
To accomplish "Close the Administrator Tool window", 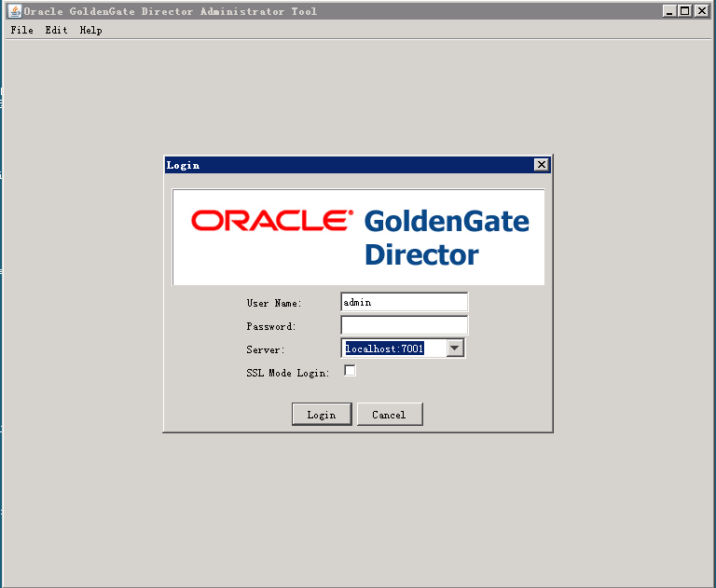I will pos(701,11).
